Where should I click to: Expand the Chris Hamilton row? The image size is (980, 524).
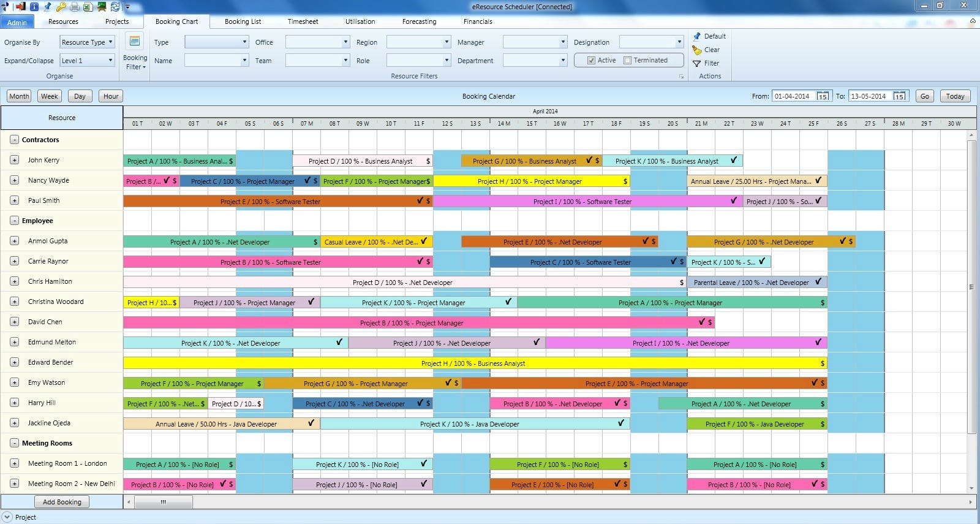point(14,281)
